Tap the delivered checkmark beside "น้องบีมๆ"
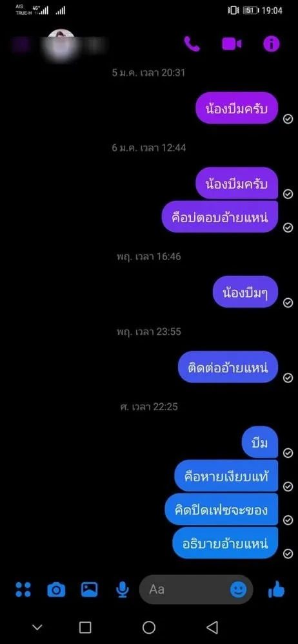The width and height of the screenshot is (298, 644). click(x=288, y=302)
